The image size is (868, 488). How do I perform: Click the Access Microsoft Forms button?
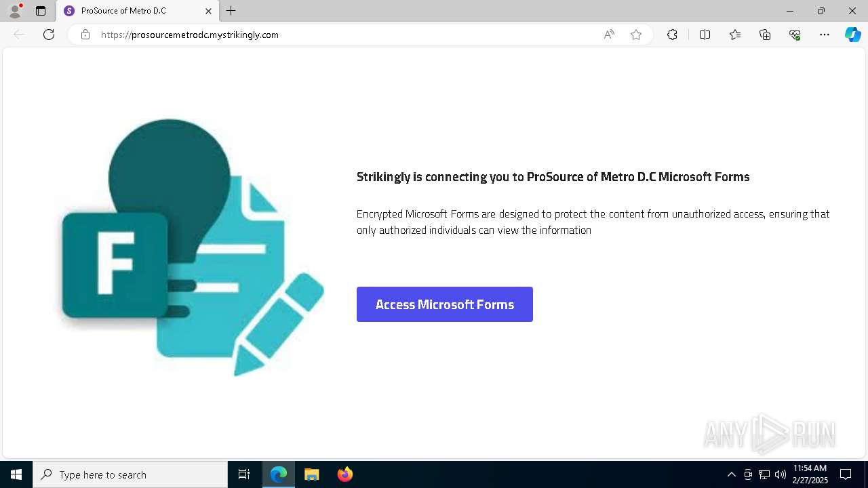tap(445, 304)
